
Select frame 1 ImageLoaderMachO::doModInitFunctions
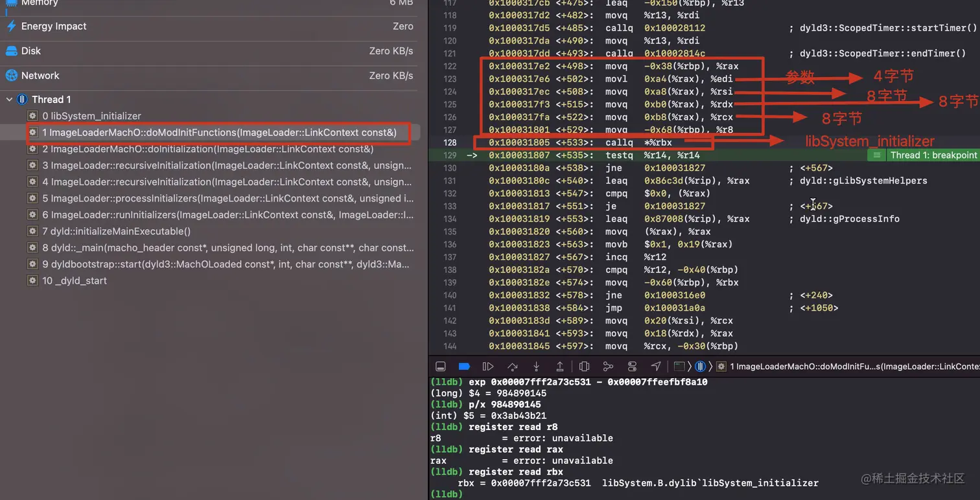point(220,133)
